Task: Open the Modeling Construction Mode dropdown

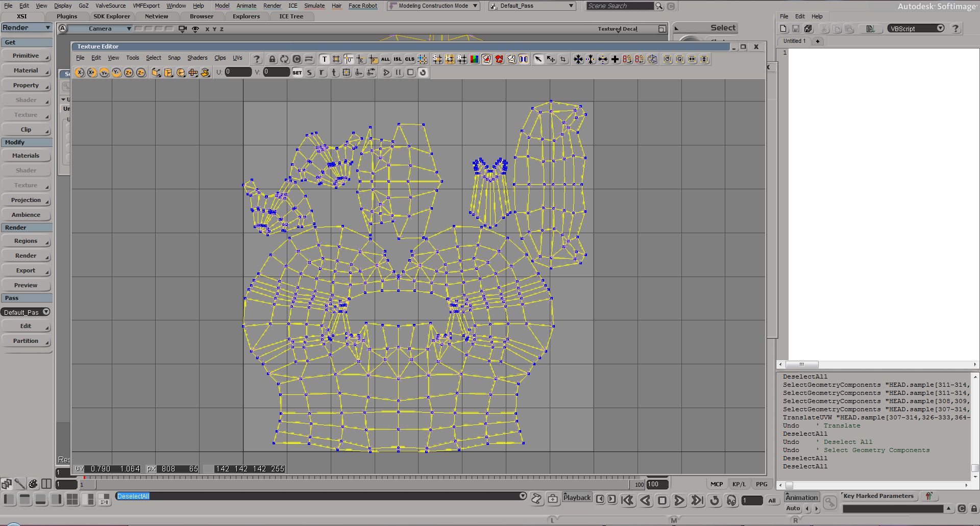Action: click(x=433, y=6)
